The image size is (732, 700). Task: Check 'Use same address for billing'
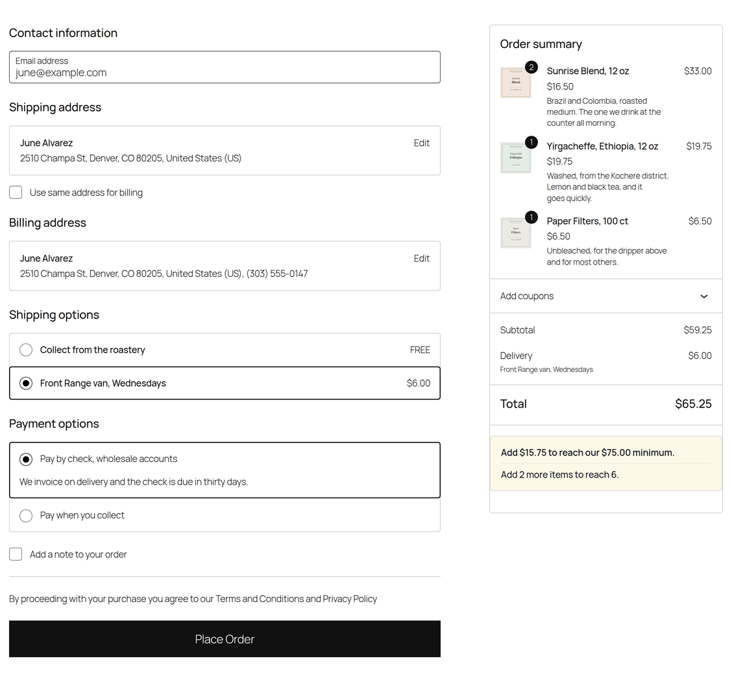point(16,192)
